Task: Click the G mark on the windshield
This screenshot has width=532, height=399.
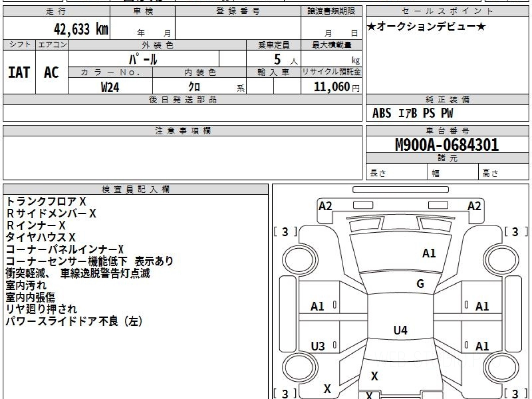Action: tap(420, 284)
